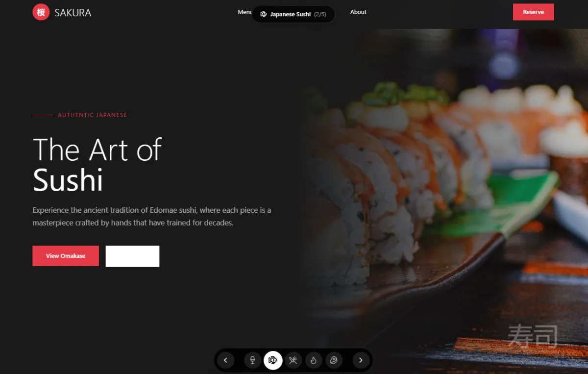Advance to the next restaurant with the right chevron
Screen dimensions: 588x374
click(x=361, y=360)
